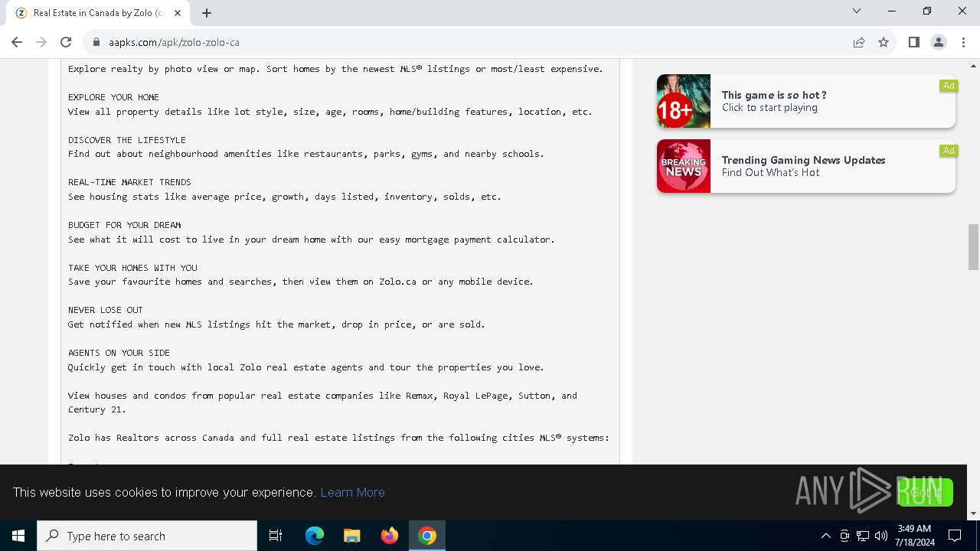Screen dimensions: 980x551
Task: Accept cookies with the Got it button
Action: 925,492
